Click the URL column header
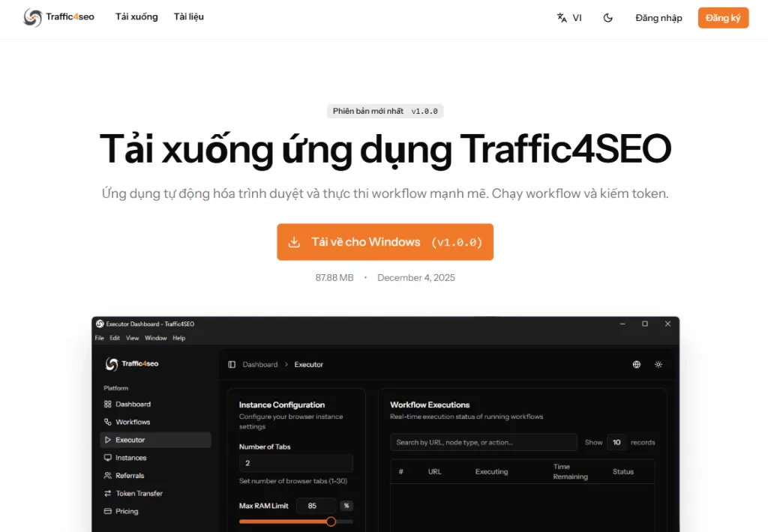The image size is (768, 532). 434,471
